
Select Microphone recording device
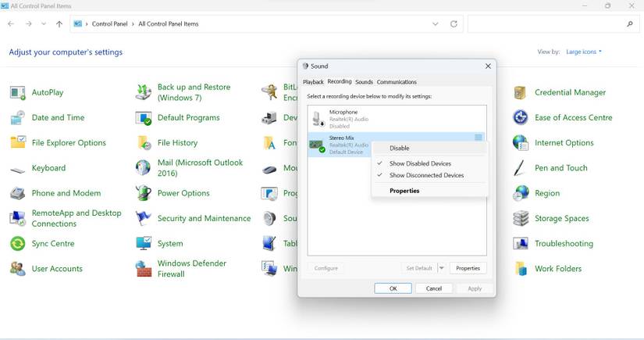click(x=397, y=119)
